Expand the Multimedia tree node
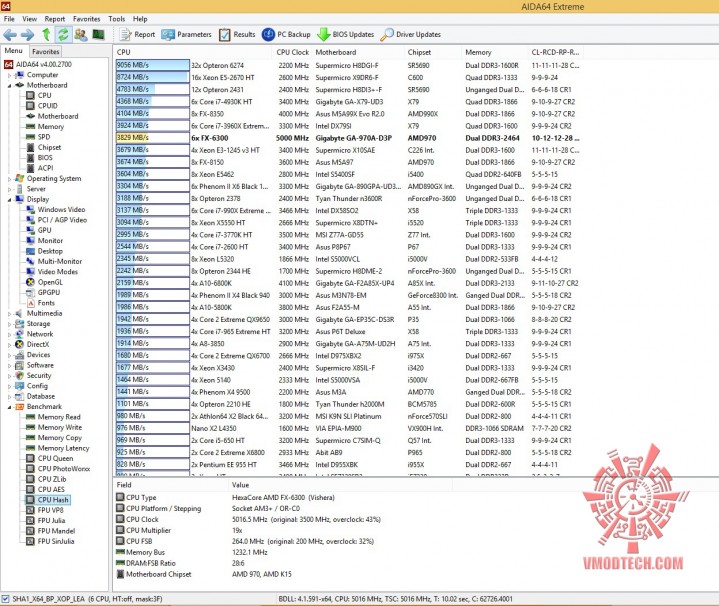This screenshot has height=606, width=719. [9, 314]
